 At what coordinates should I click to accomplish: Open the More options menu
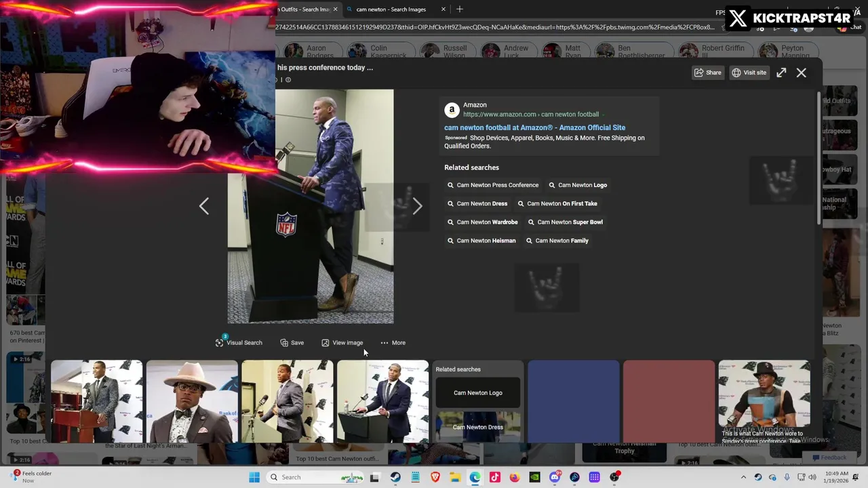393,343
